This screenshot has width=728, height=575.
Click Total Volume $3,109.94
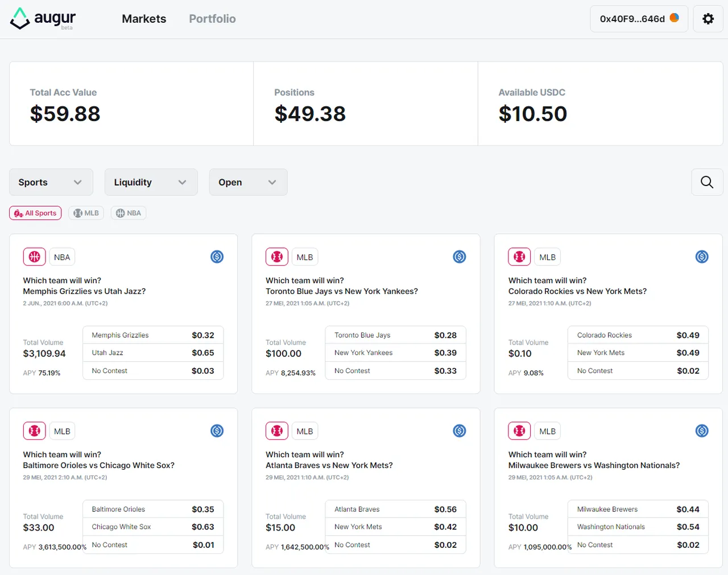[x=44, y=354]
